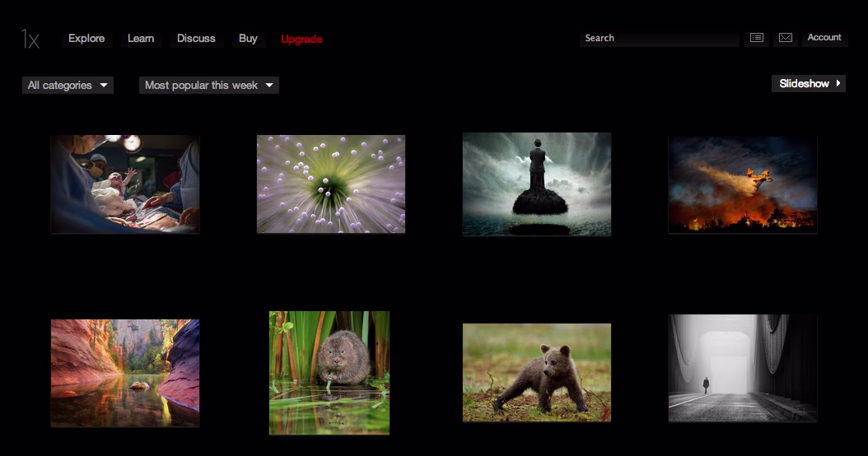Screen dimensions: 868x456
Task: Click into the Search field
Action: pos(660,38)
